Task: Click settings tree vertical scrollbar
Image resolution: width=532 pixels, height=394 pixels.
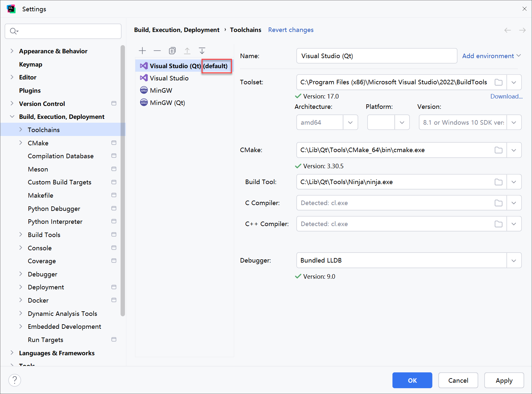Action: pyautogui.click(x=122, y=181)
